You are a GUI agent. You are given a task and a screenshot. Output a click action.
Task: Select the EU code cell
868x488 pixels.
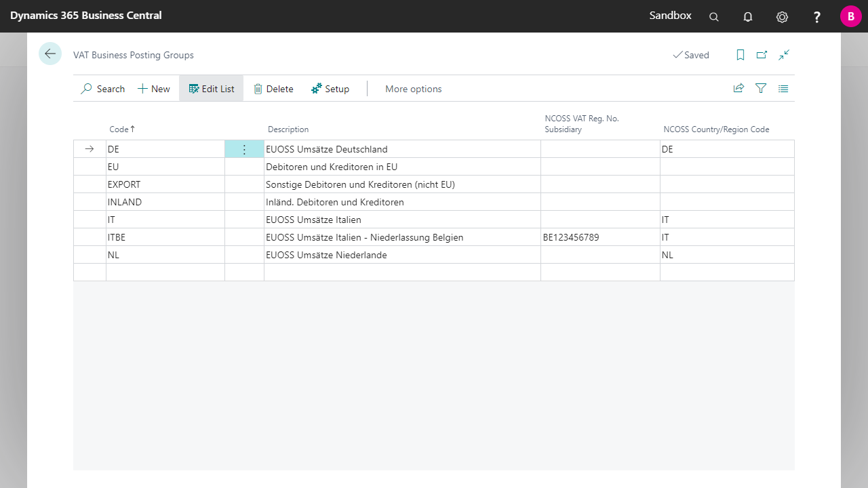click(x=165, y=167)
